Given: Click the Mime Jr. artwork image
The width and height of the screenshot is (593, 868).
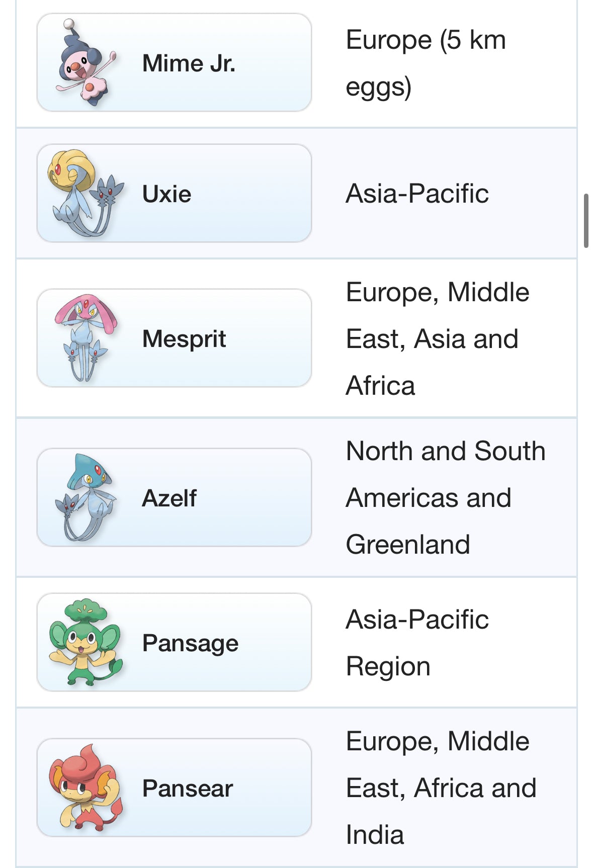Looking at the screenshot, I should [x=86, y=62].
